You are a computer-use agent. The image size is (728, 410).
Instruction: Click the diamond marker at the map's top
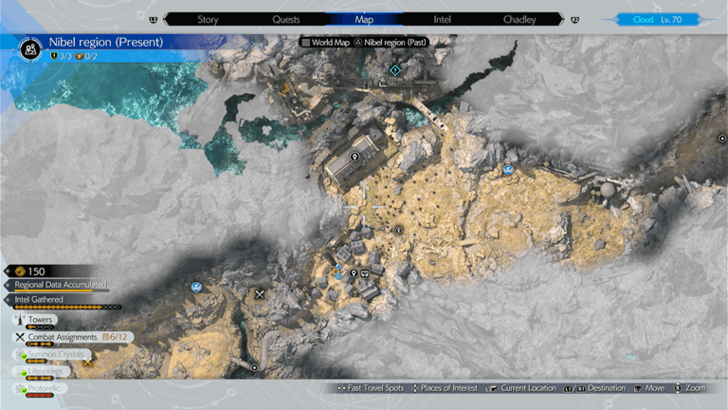[396, 70]
